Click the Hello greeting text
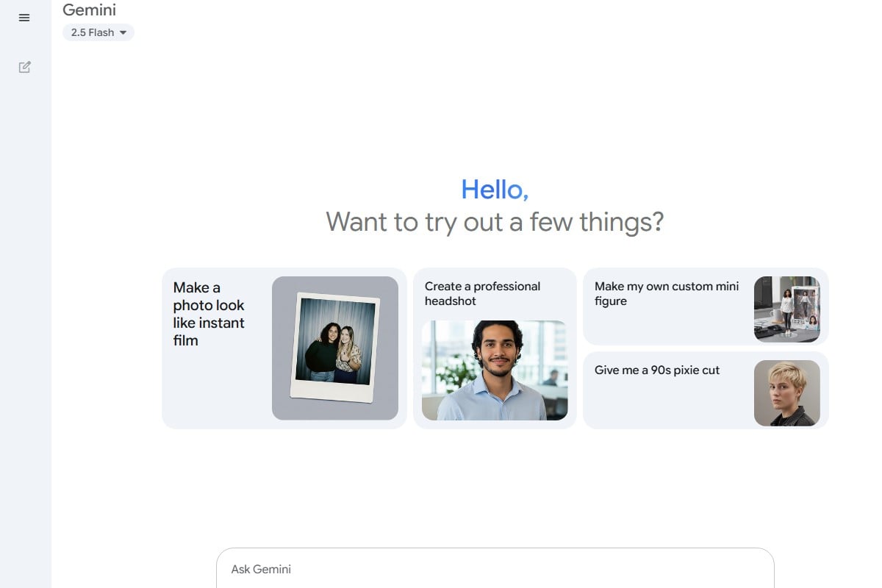882x588 pixels. 495,190
